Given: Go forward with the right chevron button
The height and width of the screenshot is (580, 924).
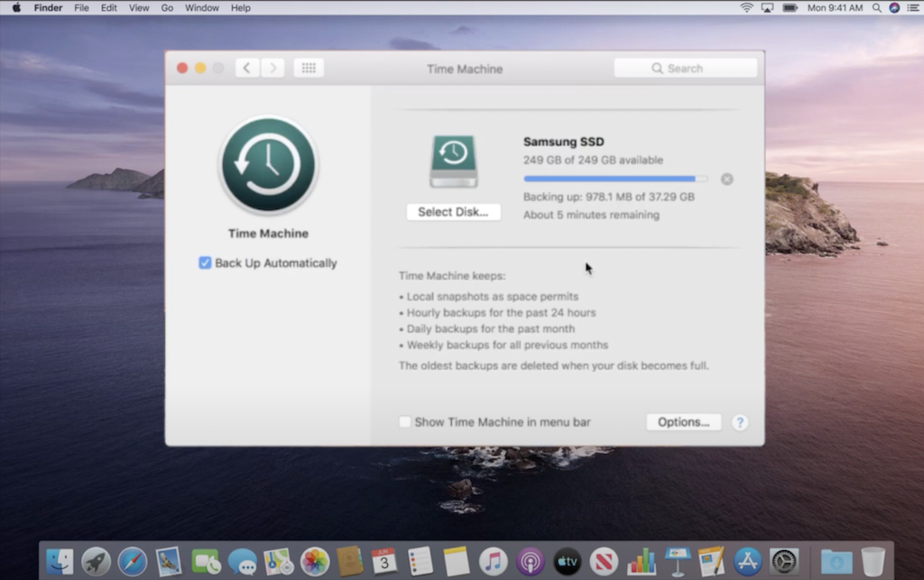Looking at the screenshot, I should point(273,69).
